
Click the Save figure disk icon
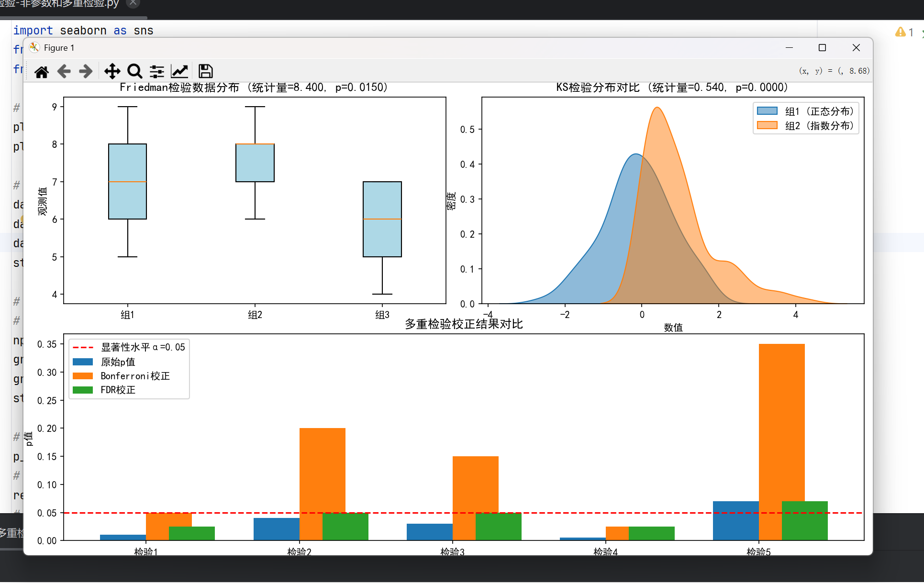[x=206, y=72]
